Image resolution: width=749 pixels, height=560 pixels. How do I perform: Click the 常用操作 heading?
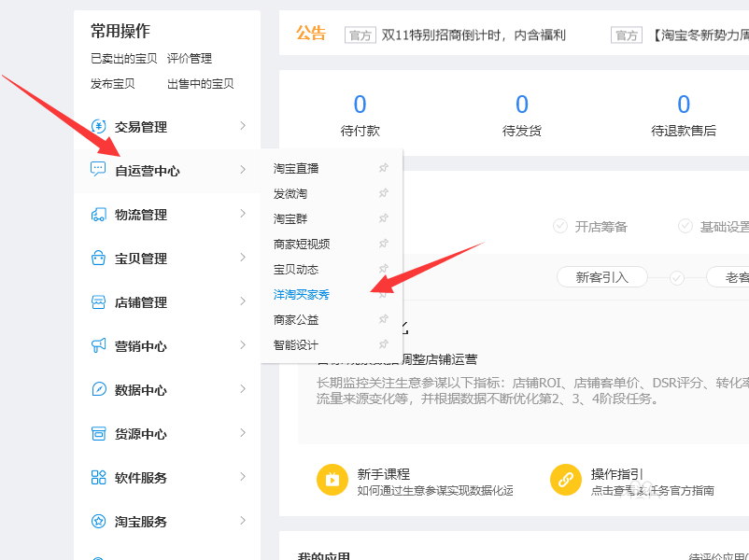click(x=120, y=31)
